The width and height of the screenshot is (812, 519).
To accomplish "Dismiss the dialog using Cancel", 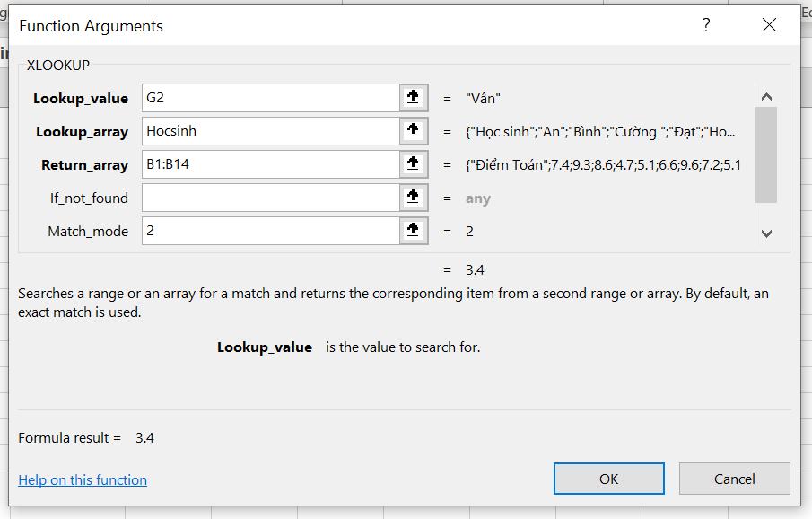I will tap(734, 479).
